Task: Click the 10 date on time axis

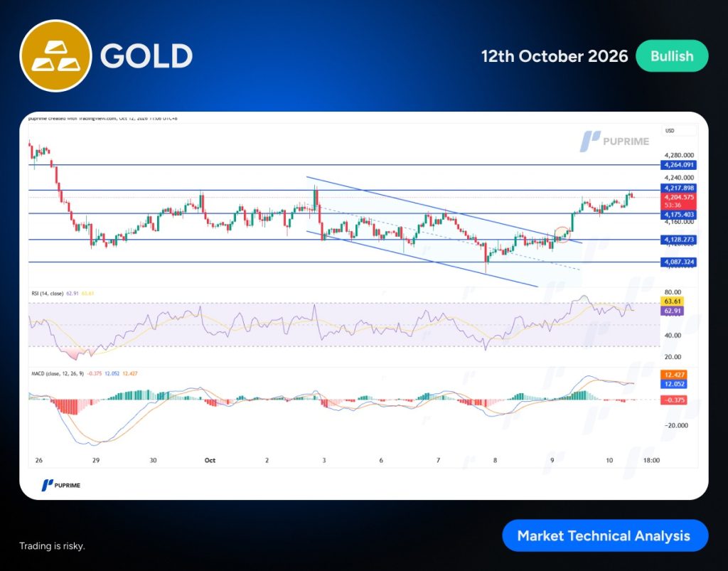Action: (x=609, y=461)
